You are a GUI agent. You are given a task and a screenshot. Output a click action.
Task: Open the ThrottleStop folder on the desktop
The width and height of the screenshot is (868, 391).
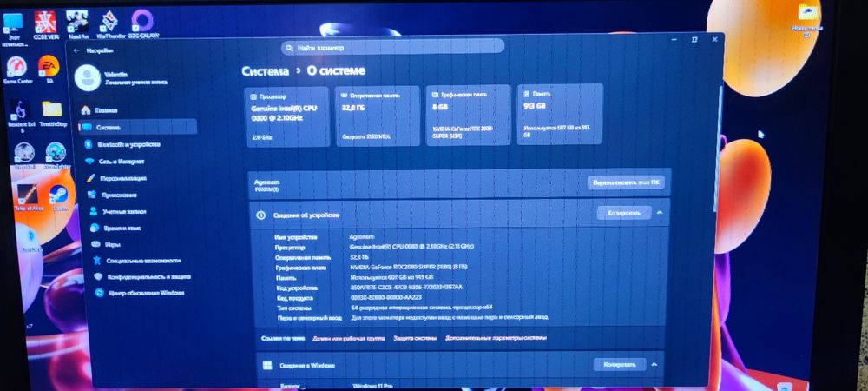click(53, 113)
